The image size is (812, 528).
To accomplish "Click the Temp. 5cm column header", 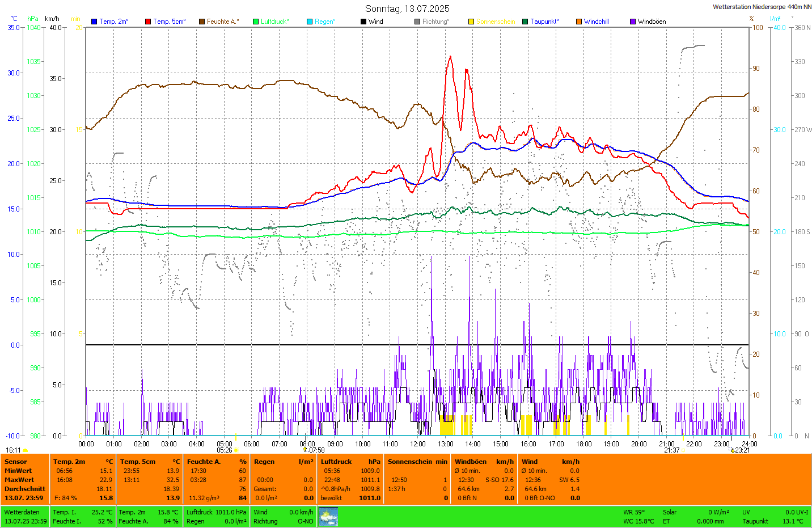I will 137,462.
